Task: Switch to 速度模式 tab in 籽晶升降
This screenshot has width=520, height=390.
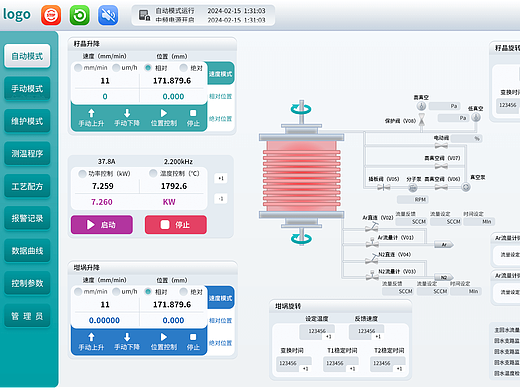Action: point(220,74)
